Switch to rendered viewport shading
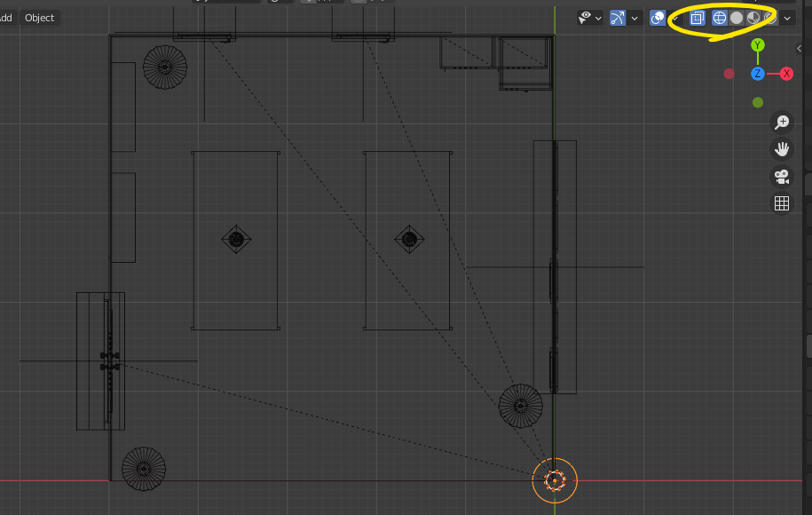 (770, 18)
